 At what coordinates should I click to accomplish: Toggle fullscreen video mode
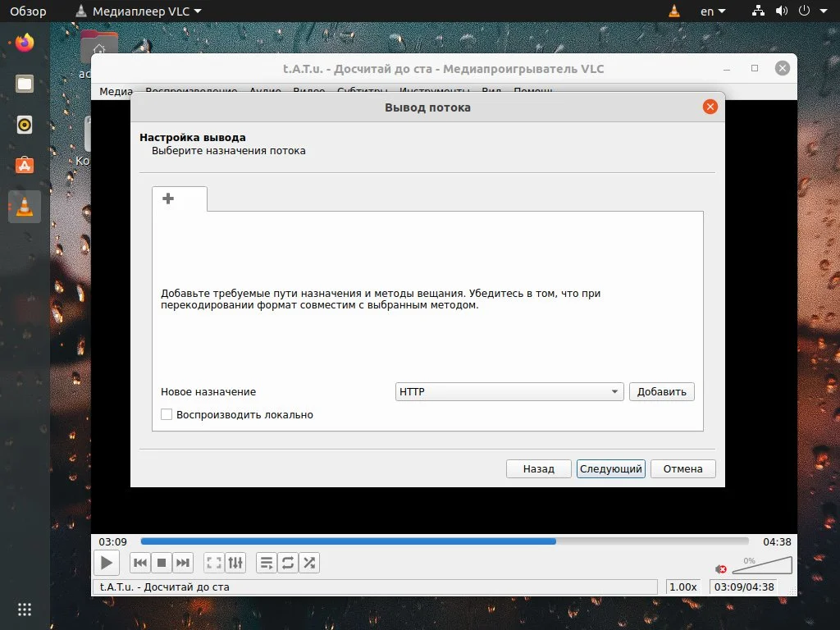tap(214, 563)
